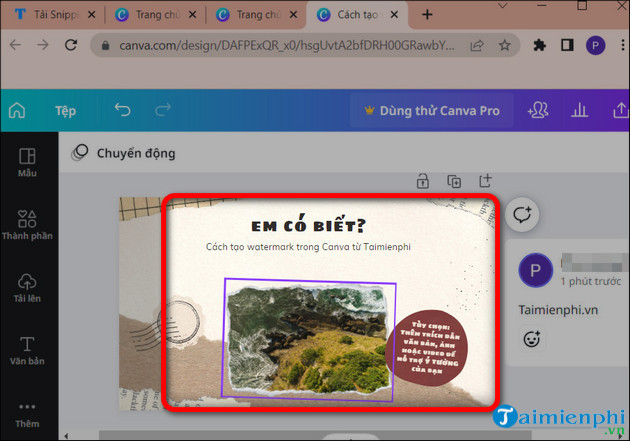Go to Canva home via house icon
This screenshot has height=441, width=630.
[17, 110]
